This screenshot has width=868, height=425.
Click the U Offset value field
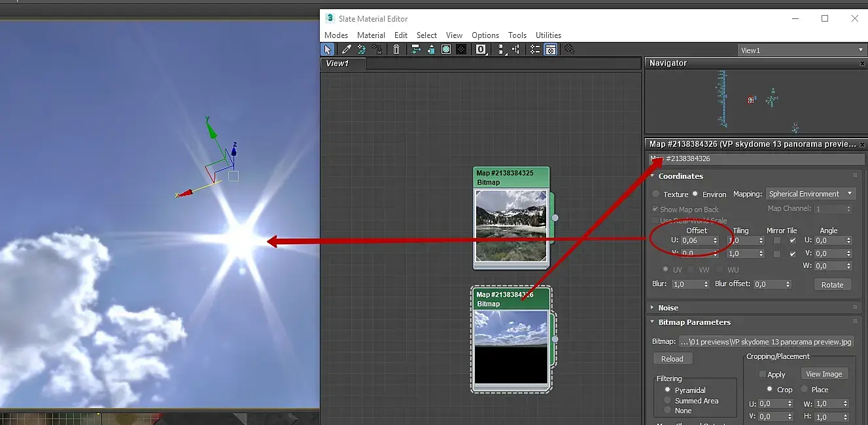tap(696, 241)
